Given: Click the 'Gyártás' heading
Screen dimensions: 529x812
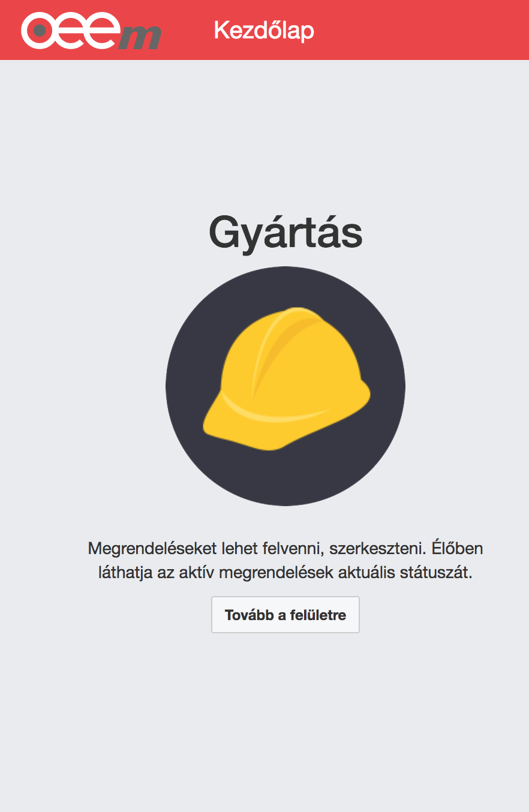Looking at the screenshot, I should tap(285, 233).
